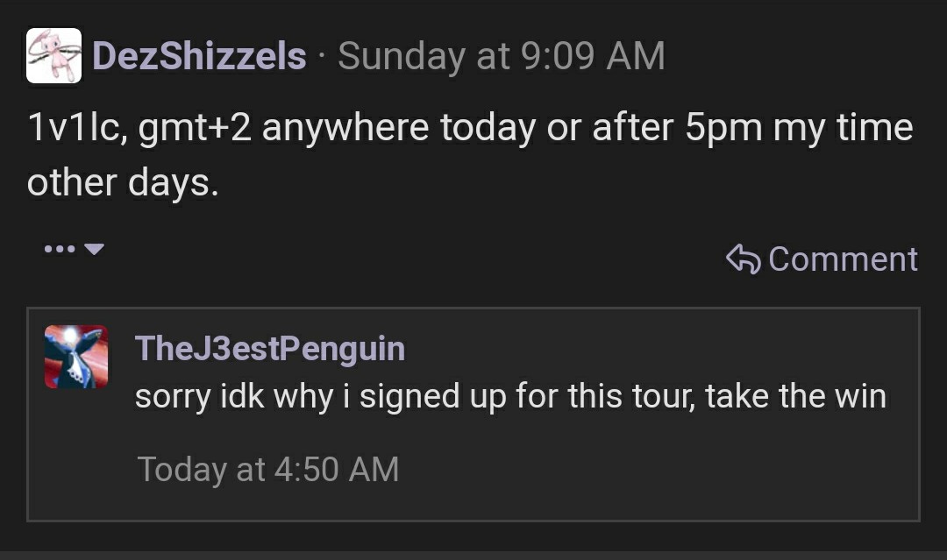Open the "Sunday at 9:09 AM" timestamp
947x560 pixels.
pos(501,56)
